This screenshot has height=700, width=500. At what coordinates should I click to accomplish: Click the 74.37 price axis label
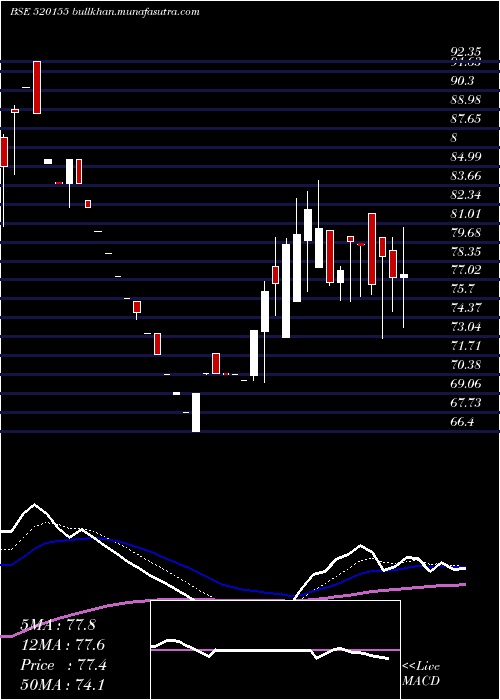click(466, 308)
